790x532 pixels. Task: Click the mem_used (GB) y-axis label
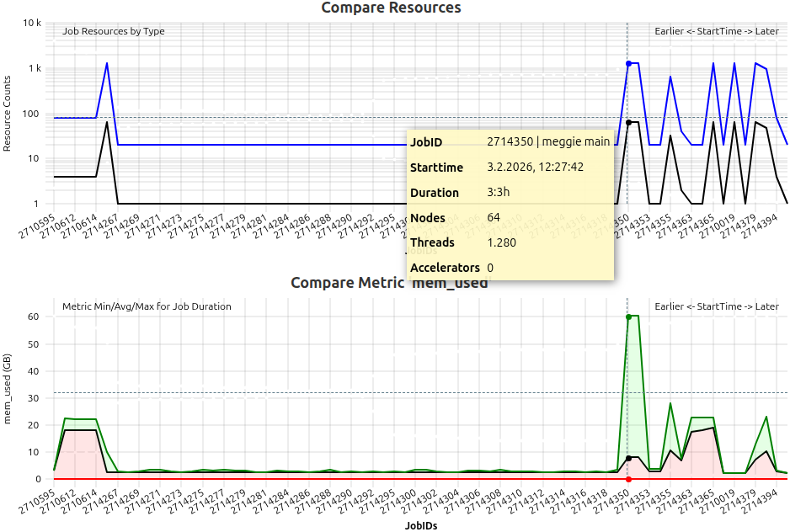point(8,389)
